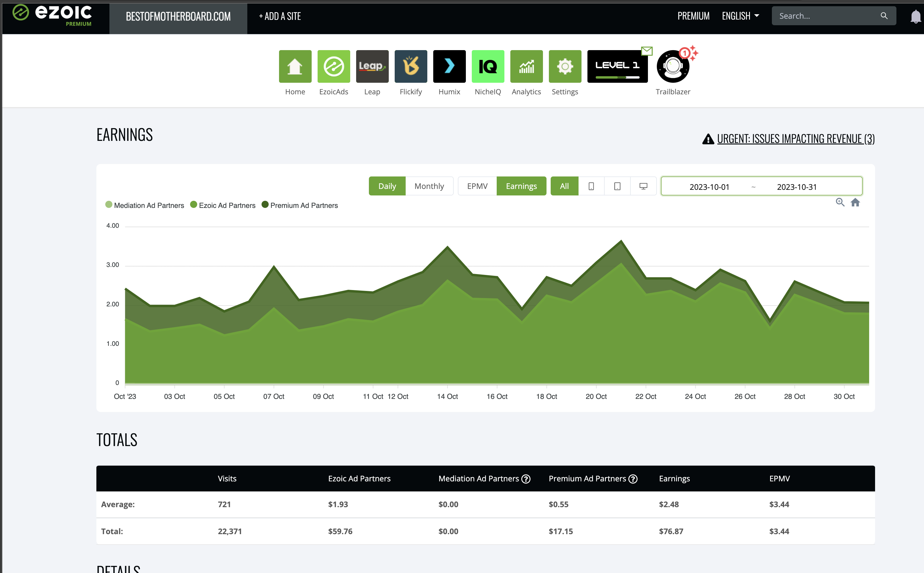The height and width of the screenshot is (573, 924).
Task: Show Earnings metric on chart
Action: [x=521, y=186]
